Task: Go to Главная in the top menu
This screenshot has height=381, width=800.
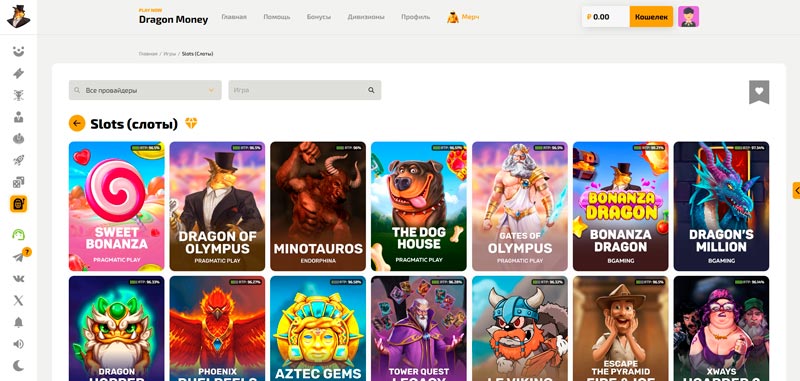Action: [x=234, y=17]
